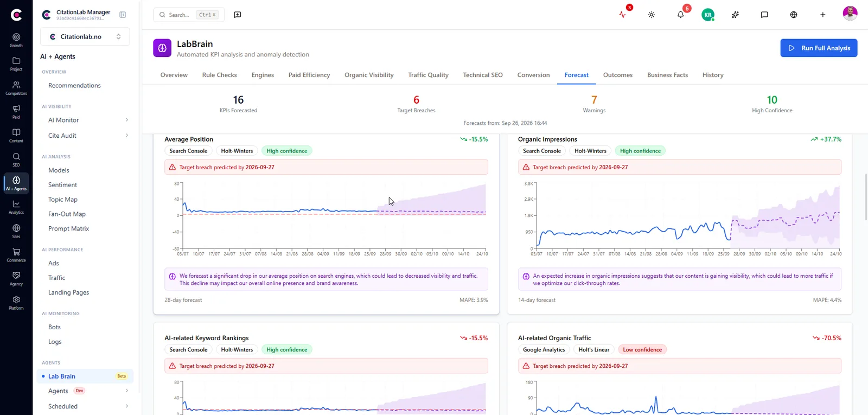Open the SEO magnifier icon

16,159
